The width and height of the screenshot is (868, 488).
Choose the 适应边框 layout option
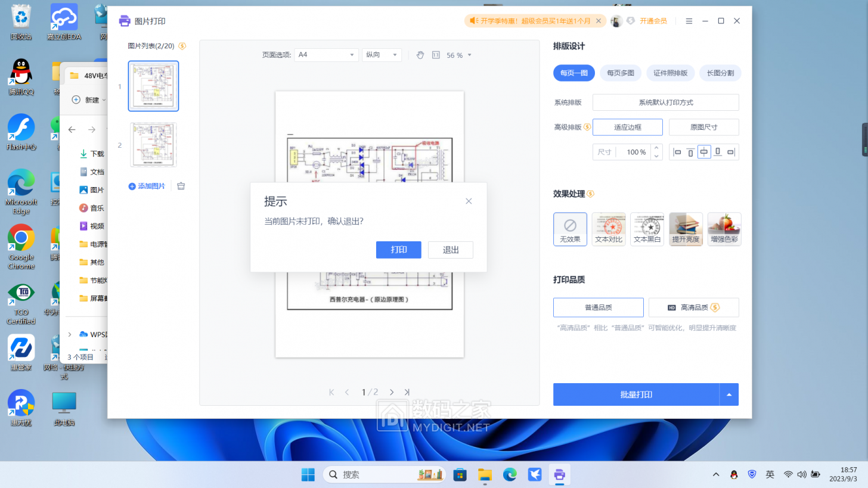(628, 127)
